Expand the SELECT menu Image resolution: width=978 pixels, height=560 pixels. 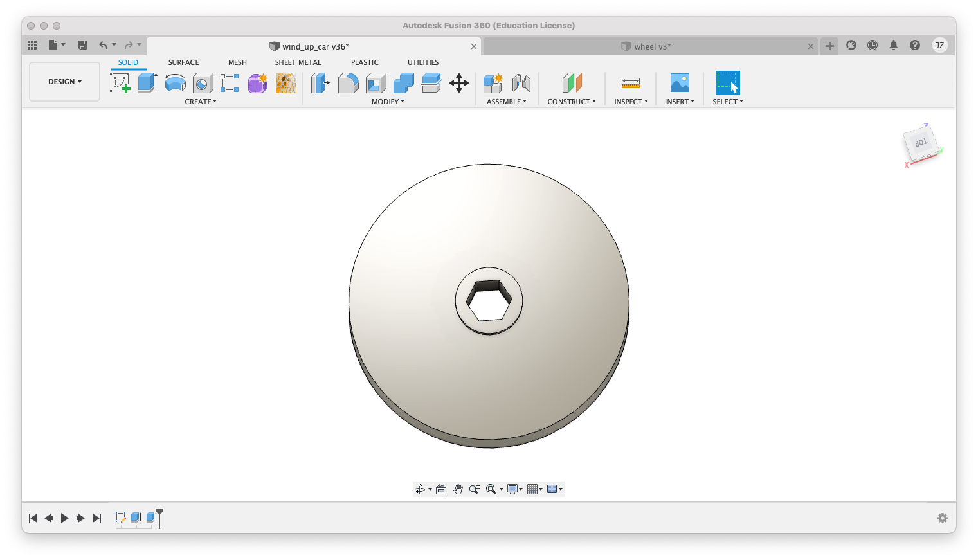728,102
